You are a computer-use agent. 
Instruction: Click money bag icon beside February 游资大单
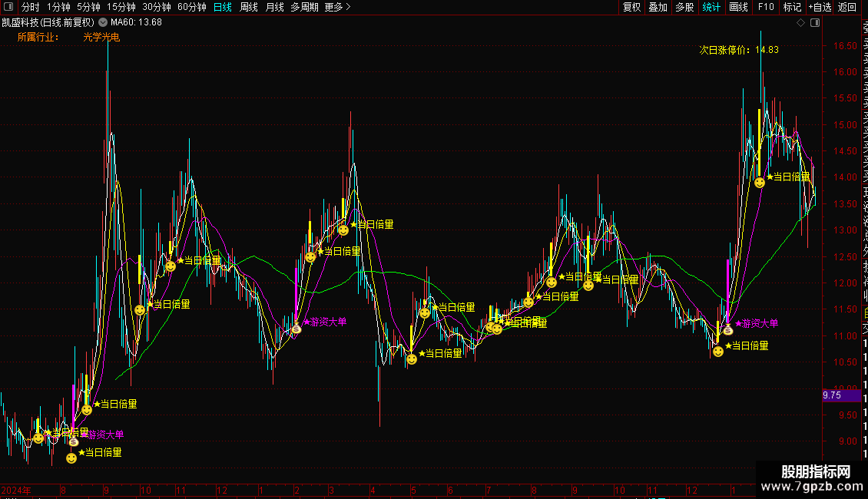(297, 329)
